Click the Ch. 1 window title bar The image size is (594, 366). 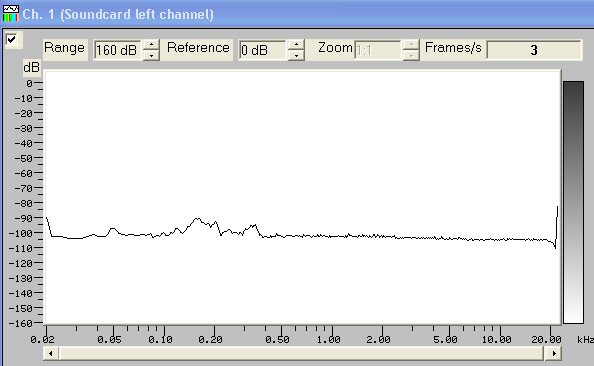coord(297,14)
